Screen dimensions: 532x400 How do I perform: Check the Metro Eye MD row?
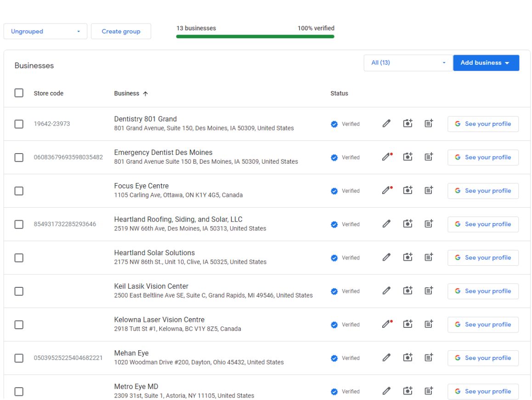tap(19, 392)
